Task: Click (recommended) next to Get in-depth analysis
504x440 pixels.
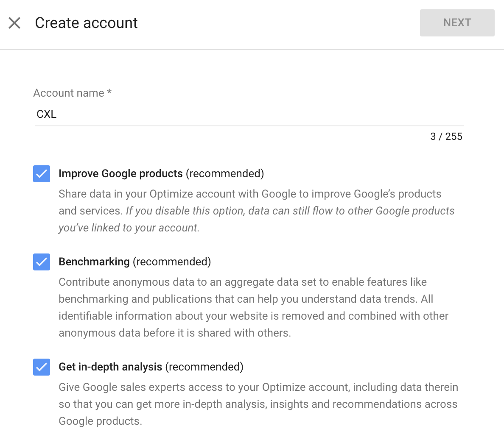Action: [x=204, y=367]
